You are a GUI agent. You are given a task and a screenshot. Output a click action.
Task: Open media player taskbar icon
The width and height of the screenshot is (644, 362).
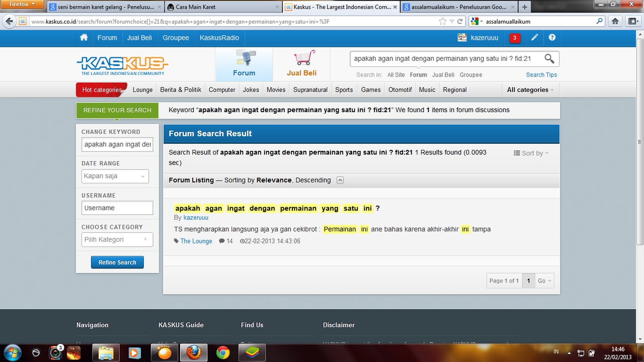tap(134, 352)
